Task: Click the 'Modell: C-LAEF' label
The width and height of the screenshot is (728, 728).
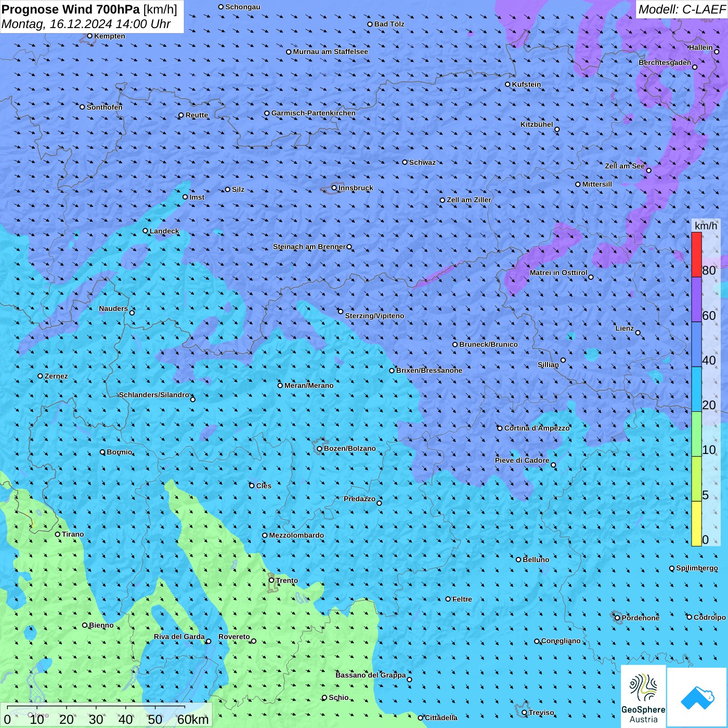Action: click(682, 9)
